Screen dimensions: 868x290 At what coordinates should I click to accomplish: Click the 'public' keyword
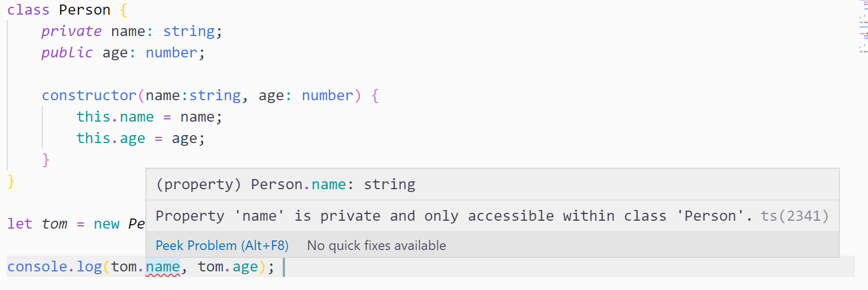(x=67, y=53)
